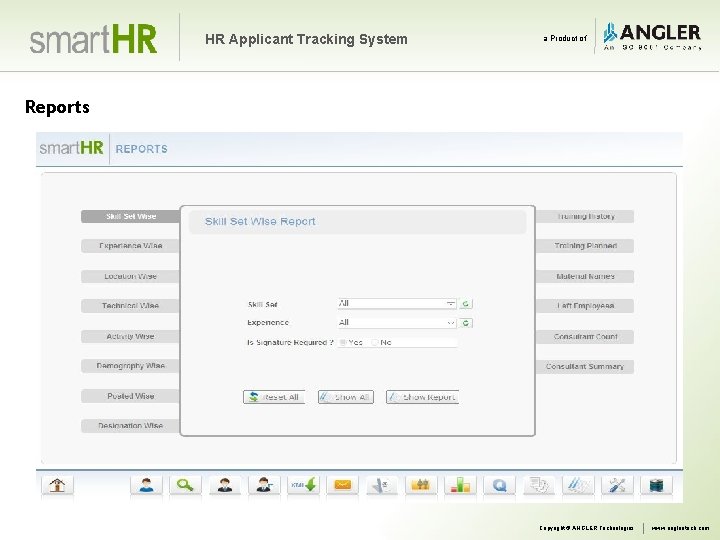
Task: Click the ANGLER company logo
Action: point(652,37)
